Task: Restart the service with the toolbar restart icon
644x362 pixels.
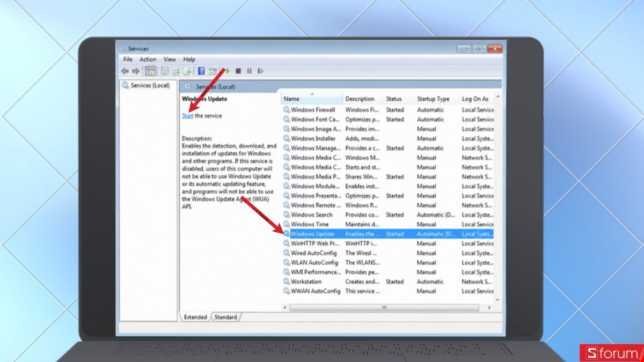Action: pyautogui.click(x=260, y=71)
